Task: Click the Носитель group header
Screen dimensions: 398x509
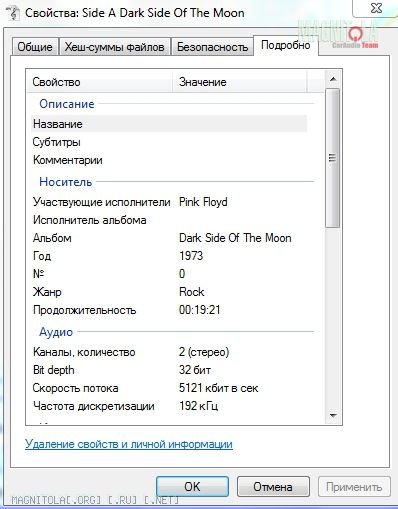Action: [x=65, y=182]
